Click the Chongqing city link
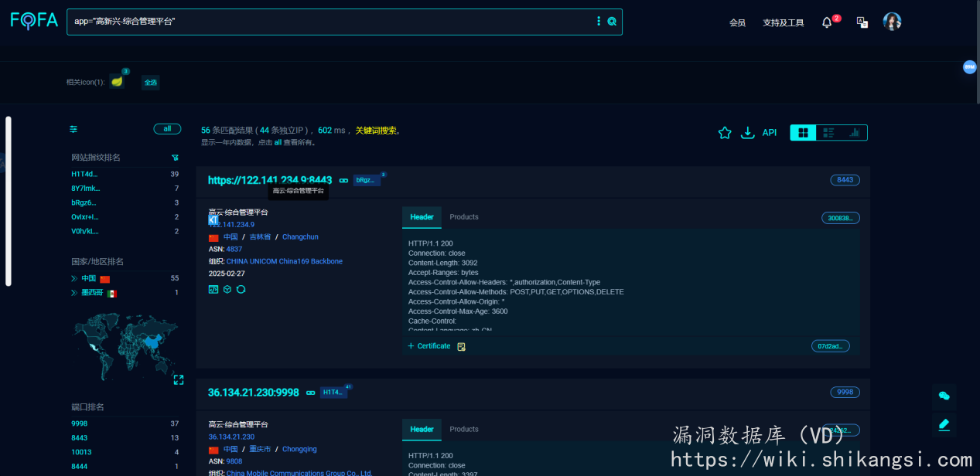The width and height of the screenshot is (980, 476). tap(299, 450)
